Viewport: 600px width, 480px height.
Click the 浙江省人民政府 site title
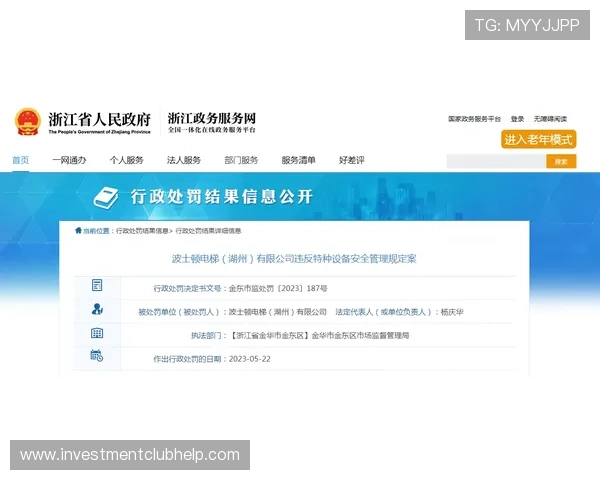click(x=99, y=120)
